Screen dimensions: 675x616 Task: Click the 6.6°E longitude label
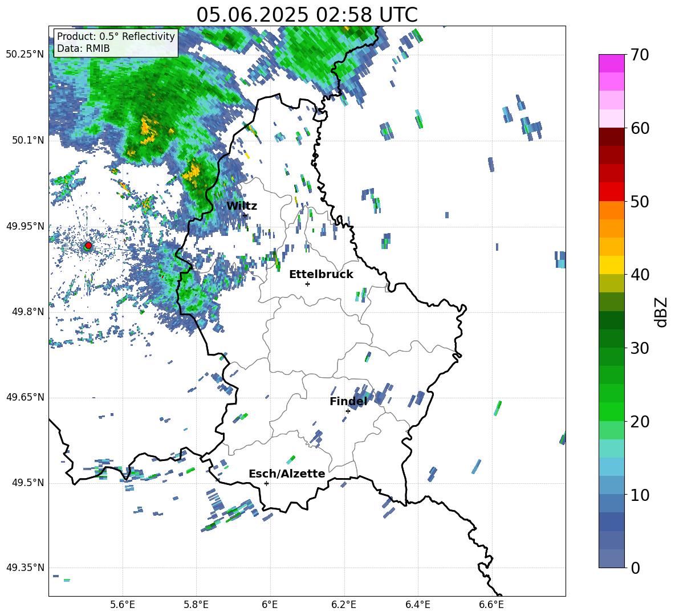click(x=491, y=605)
